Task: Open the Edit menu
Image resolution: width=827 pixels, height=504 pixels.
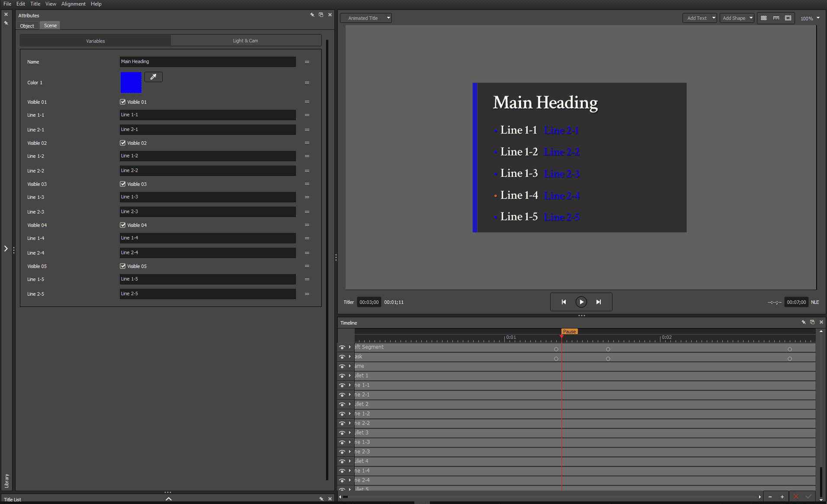Action: coord(21,4)
